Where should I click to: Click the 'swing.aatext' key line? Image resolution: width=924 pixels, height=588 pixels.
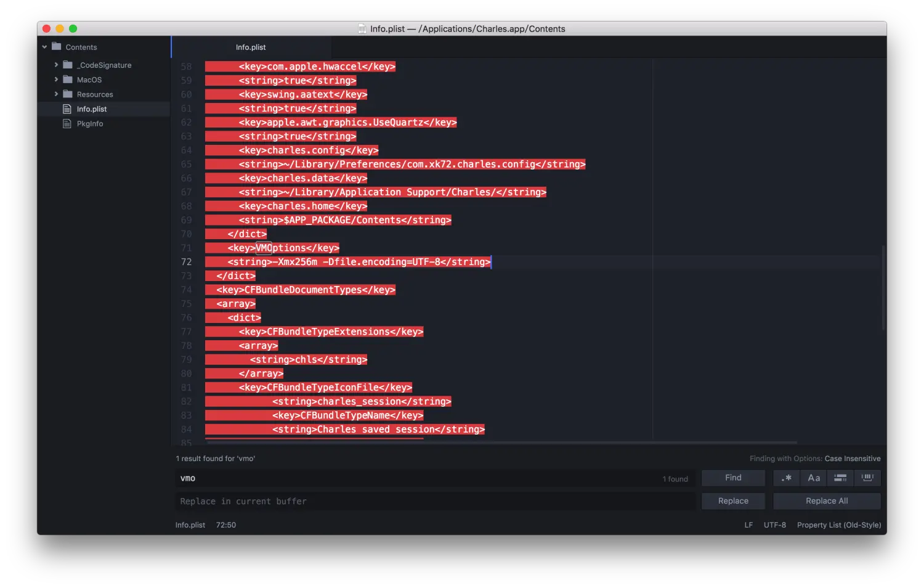(x=303, y=94)
